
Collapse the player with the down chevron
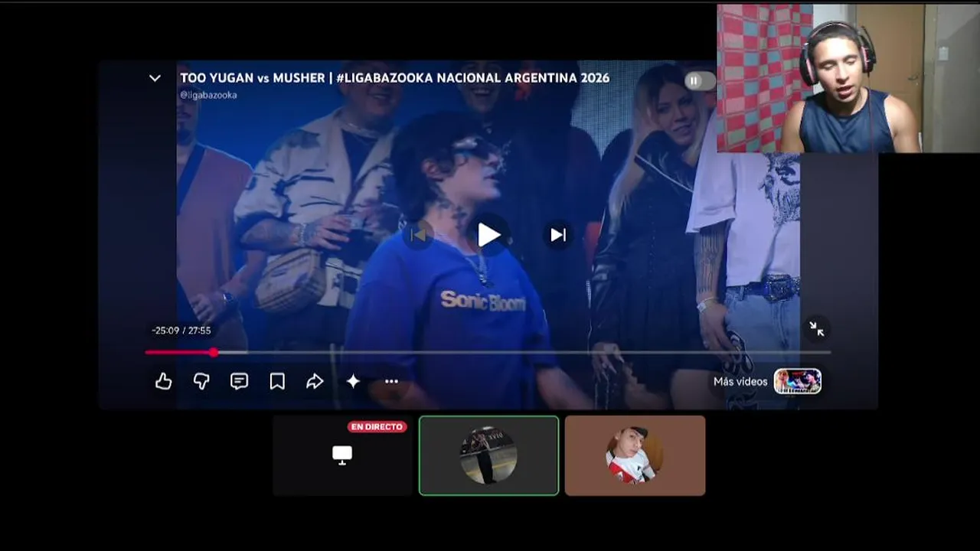[155, 78]
